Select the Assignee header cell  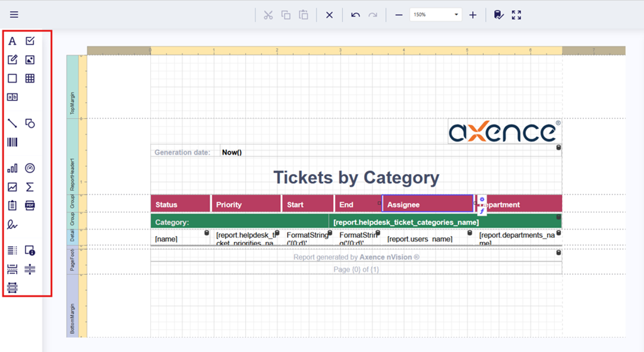(x=427, y=204)
